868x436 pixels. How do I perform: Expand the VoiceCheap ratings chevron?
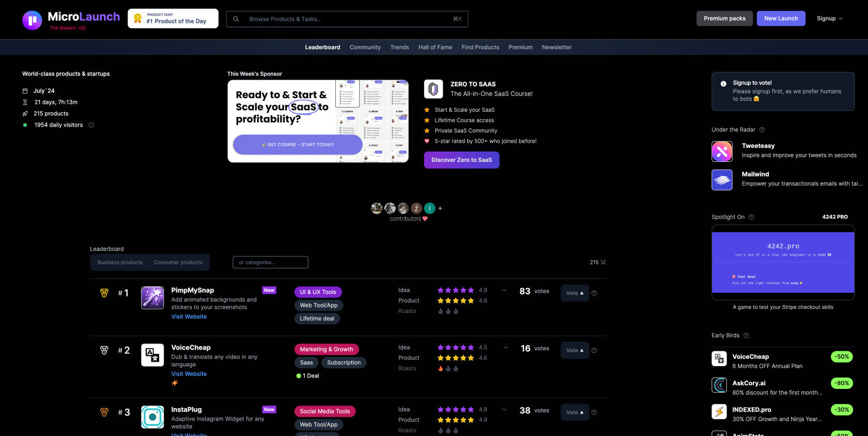[506, 348]
